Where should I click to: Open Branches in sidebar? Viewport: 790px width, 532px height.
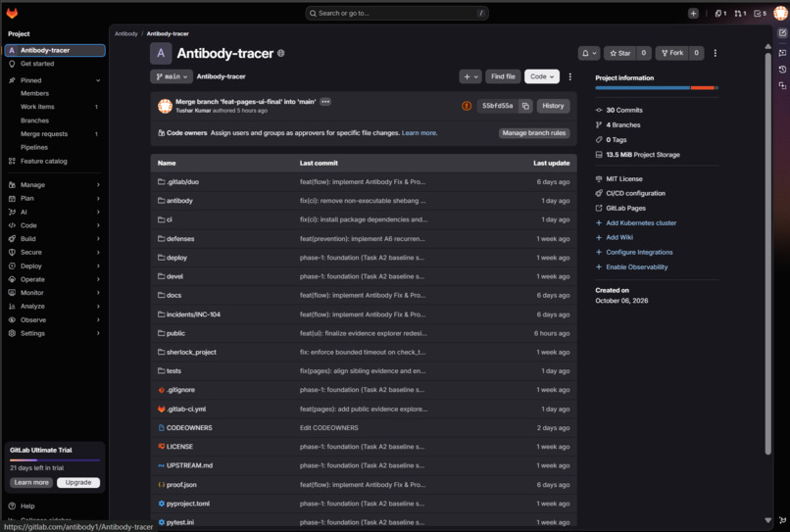(x=34, y=121)
